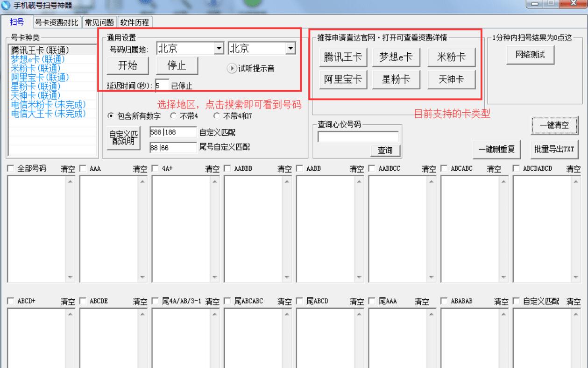
Task: Select 电信米粉卡(未完成) in card list
Action: [x=52, y=104]
